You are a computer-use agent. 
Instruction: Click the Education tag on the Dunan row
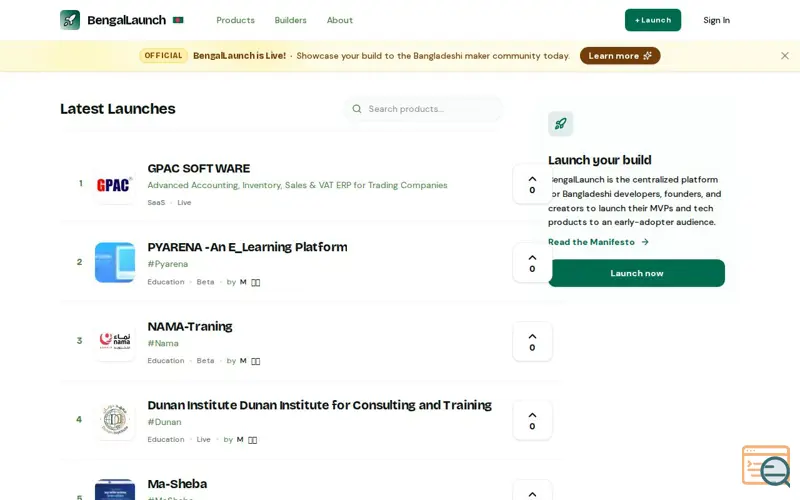(166, 439)
